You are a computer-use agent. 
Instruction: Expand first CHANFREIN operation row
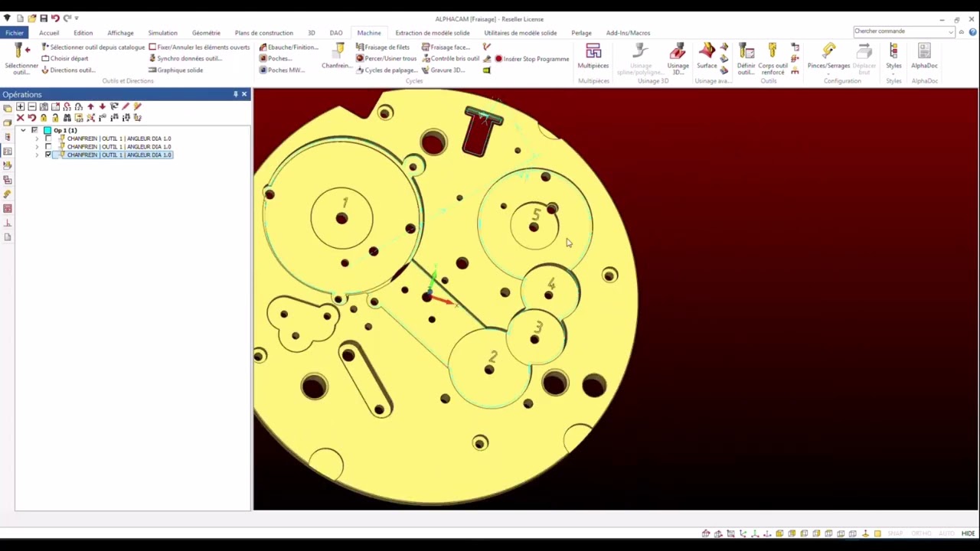tap(37, 139)
